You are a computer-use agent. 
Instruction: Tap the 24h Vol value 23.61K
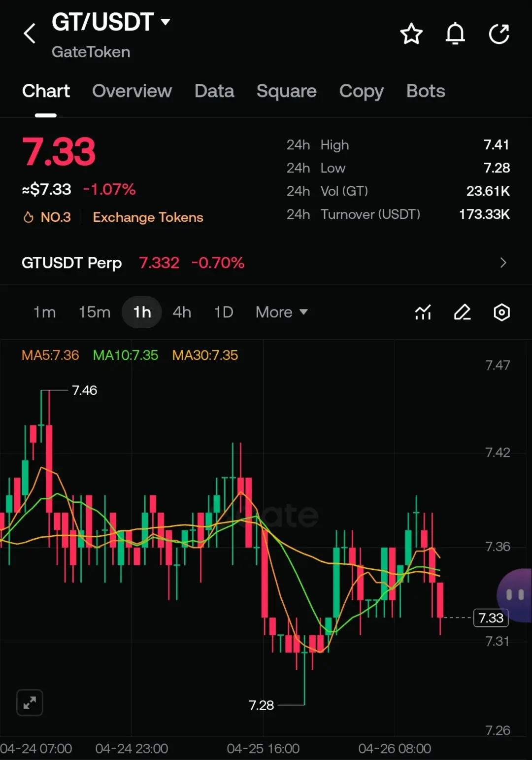[x=488, y=191]
